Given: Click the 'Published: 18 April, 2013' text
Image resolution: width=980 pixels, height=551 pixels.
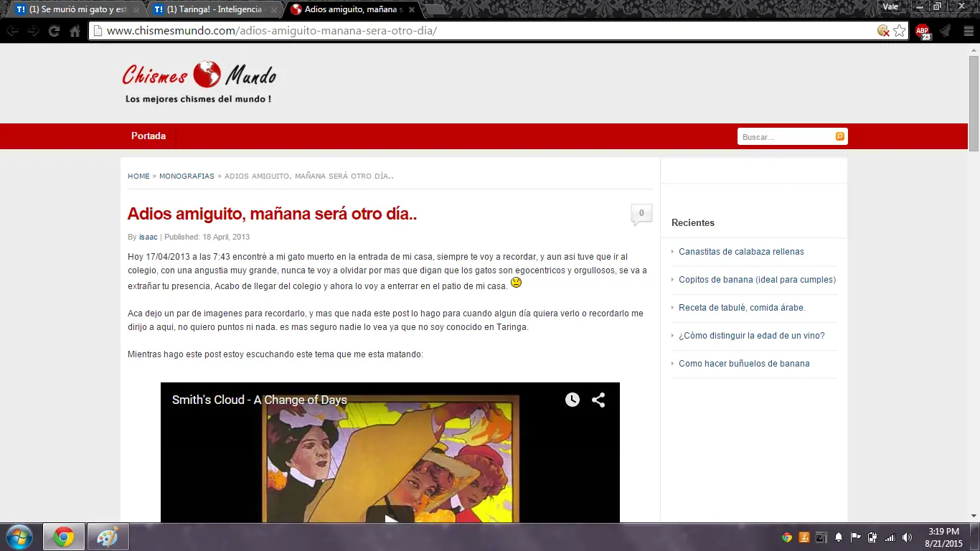Looking at the screenshot, I should point(207,237).
